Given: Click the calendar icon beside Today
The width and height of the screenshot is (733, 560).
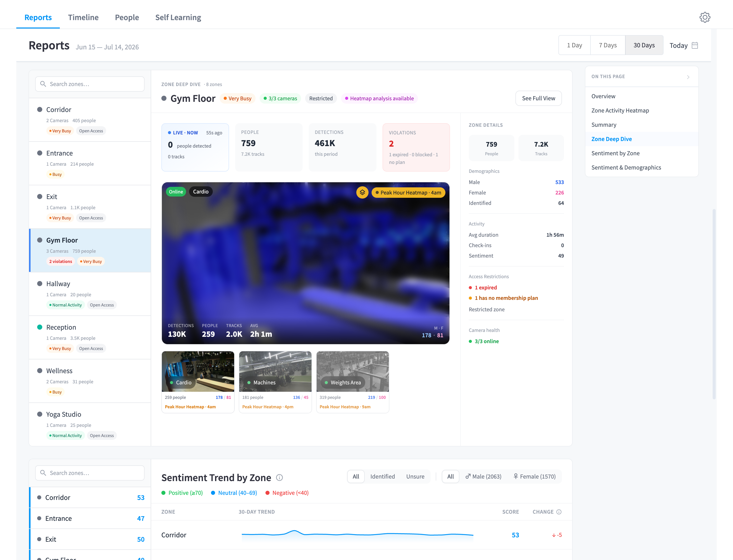Looking at the screenshot, I should (x=695, y=45).
